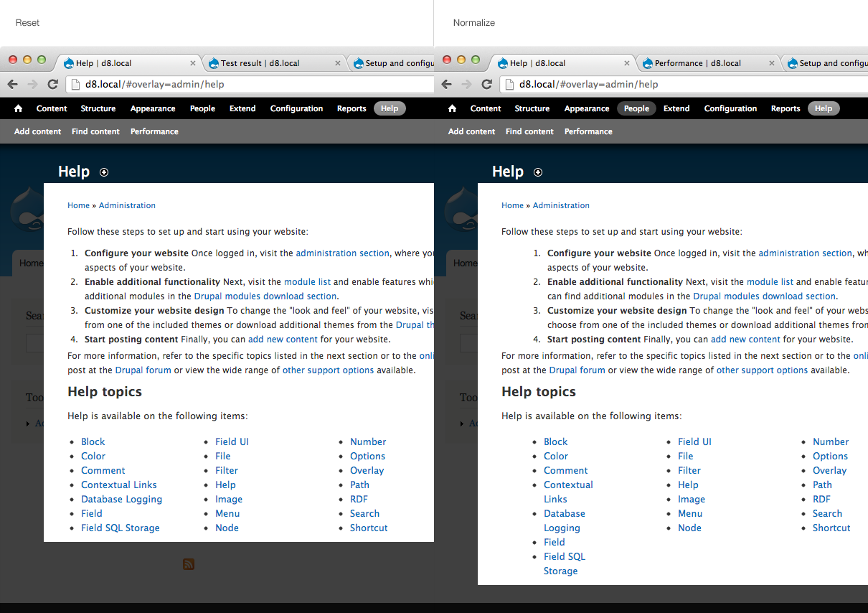
Task: Click "Database Logging" in the left help topics
Action: click(x=121, y=500)
